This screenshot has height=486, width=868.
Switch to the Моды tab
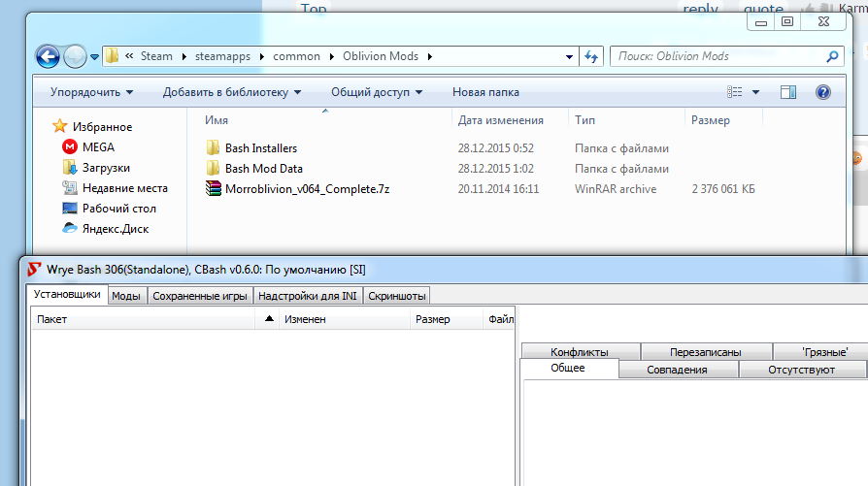pyautogui.click(x=126, y=296)
